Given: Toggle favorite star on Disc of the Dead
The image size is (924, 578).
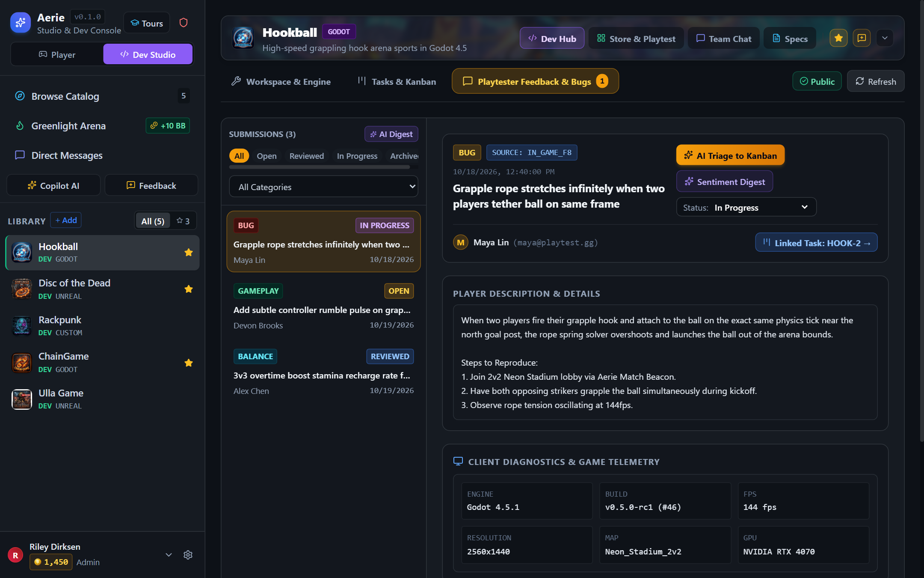Looking at the screenshot, I should pos(188,289).
